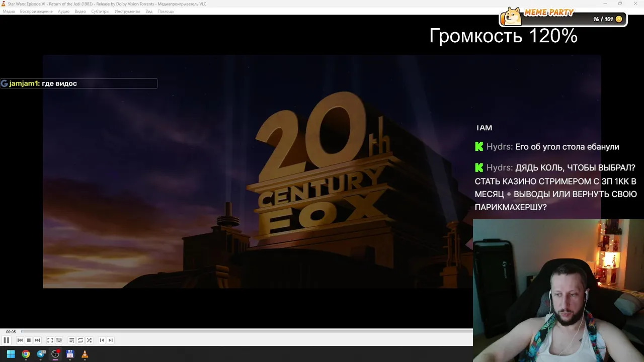Open the Вид menu
644x362 pixels.
click(x=149, y=11)
